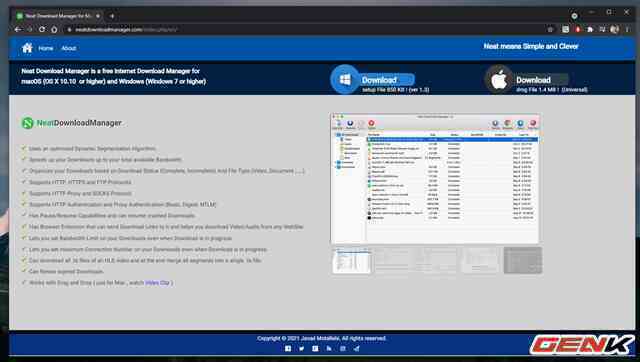Open the About page link
The image size is (640, 362).
click(x=69, y=48)
